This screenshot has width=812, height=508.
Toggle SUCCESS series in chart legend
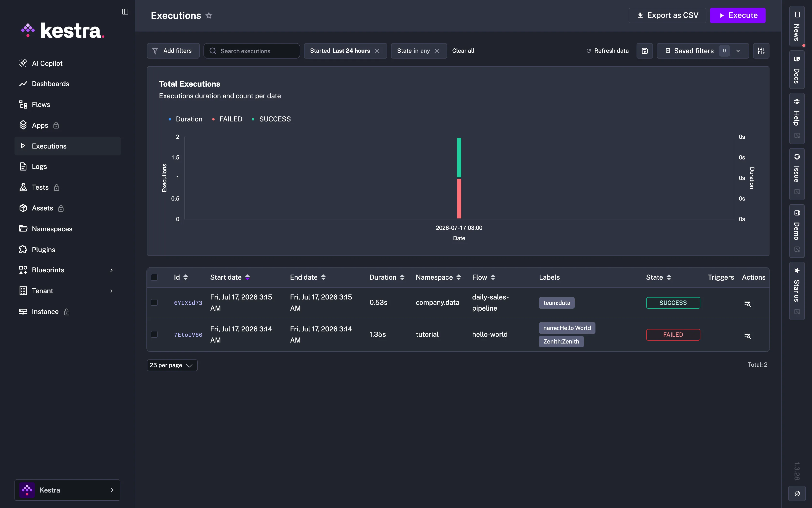[x=271, y=119]
